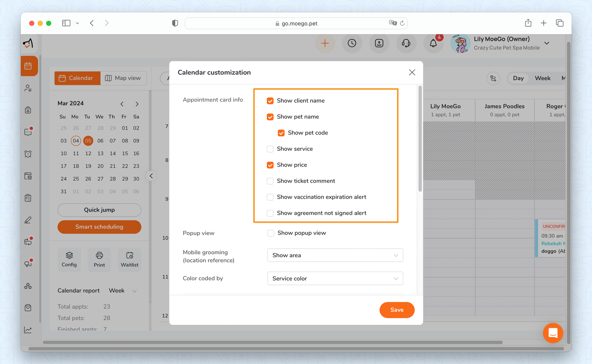Open the headset support icon in the top bar
Image resolution: width=592 pixels, height=364 pixels.
click(406, 43)
